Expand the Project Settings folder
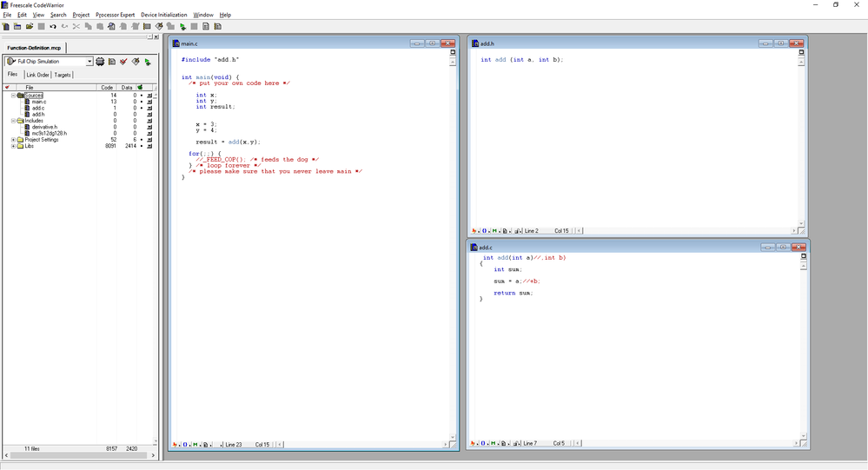The image size is (868, 470). [x=13, y=140]
